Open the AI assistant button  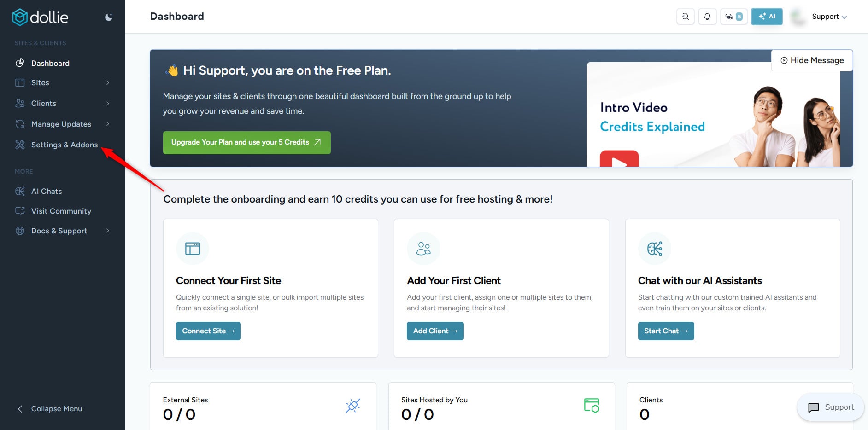point(767,17)
